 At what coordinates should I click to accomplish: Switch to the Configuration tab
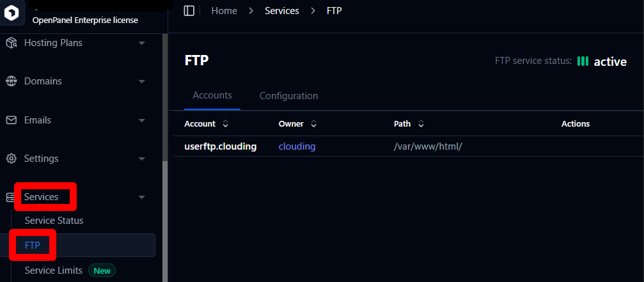point(288,96)
